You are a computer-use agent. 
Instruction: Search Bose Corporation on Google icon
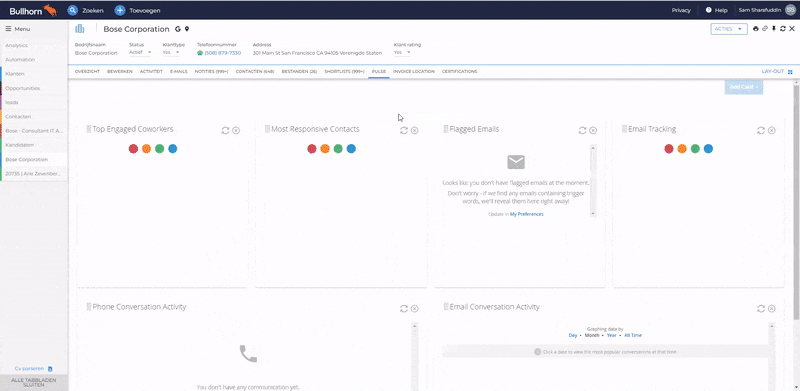coord(178,29)
